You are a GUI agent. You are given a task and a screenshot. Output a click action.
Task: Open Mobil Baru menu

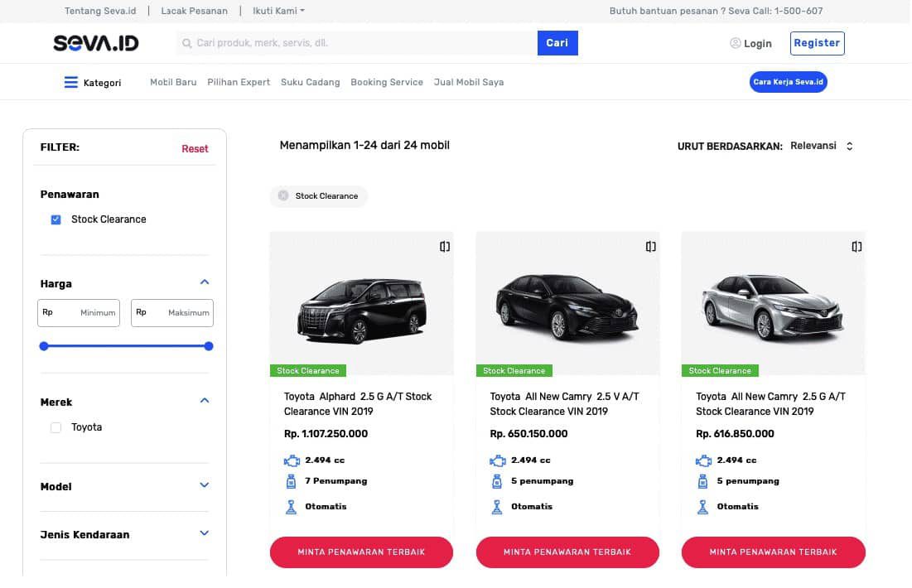[173, 82]
